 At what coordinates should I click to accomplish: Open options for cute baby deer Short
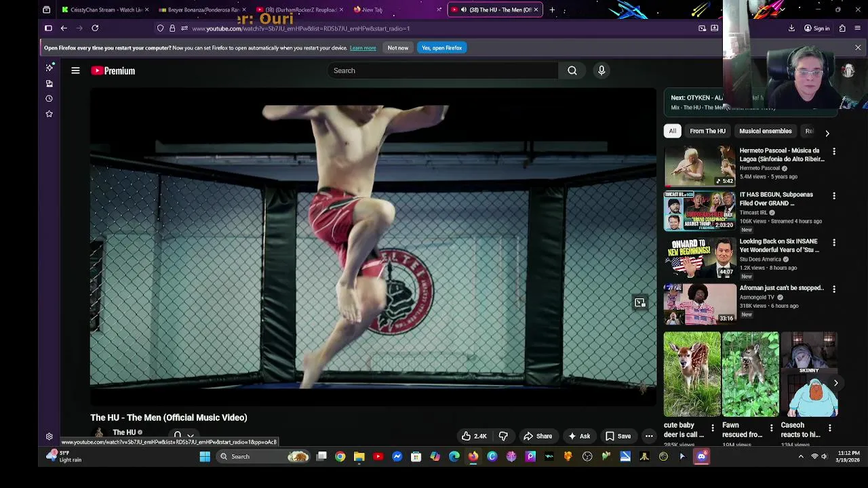[712, 428]
